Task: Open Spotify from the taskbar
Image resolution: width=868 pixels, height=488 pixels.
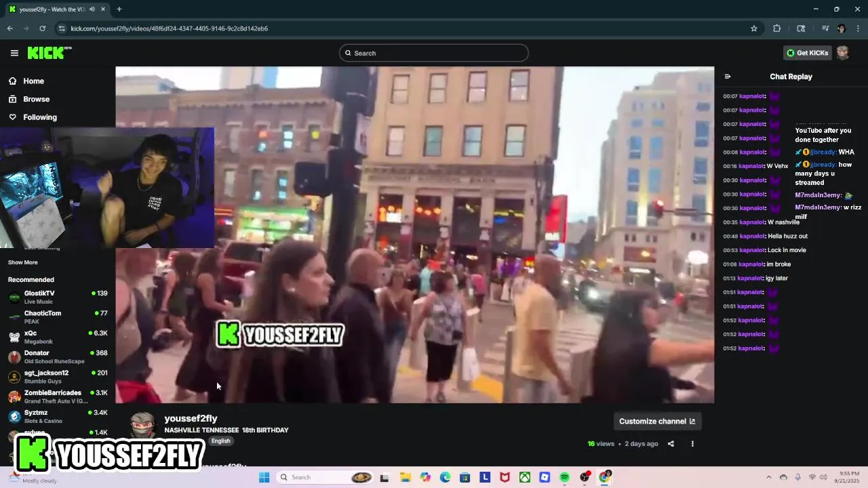Action: pyautogui.click(x=565, y=477)
